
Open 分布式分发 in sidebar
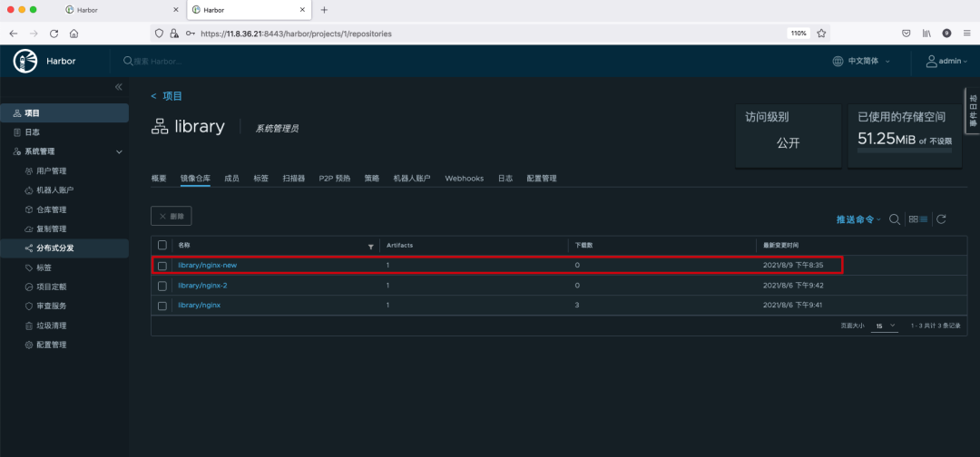coord(64,248)
